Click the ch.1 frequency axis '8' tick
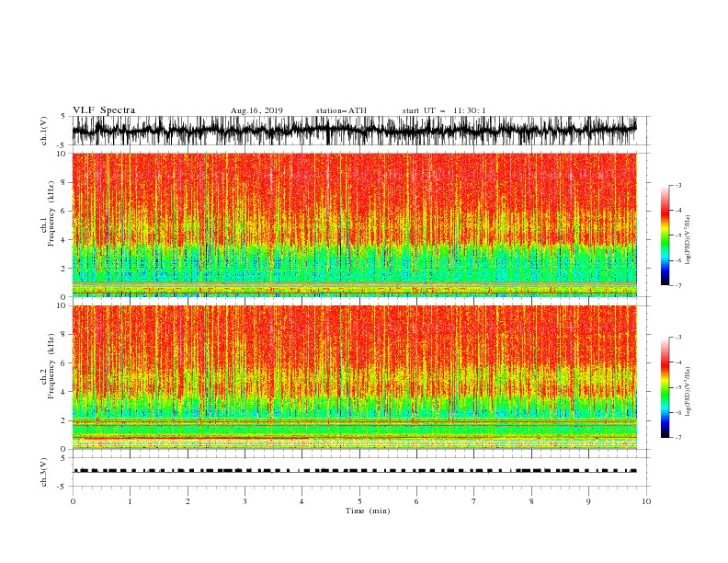 click(x=64, y=182)
